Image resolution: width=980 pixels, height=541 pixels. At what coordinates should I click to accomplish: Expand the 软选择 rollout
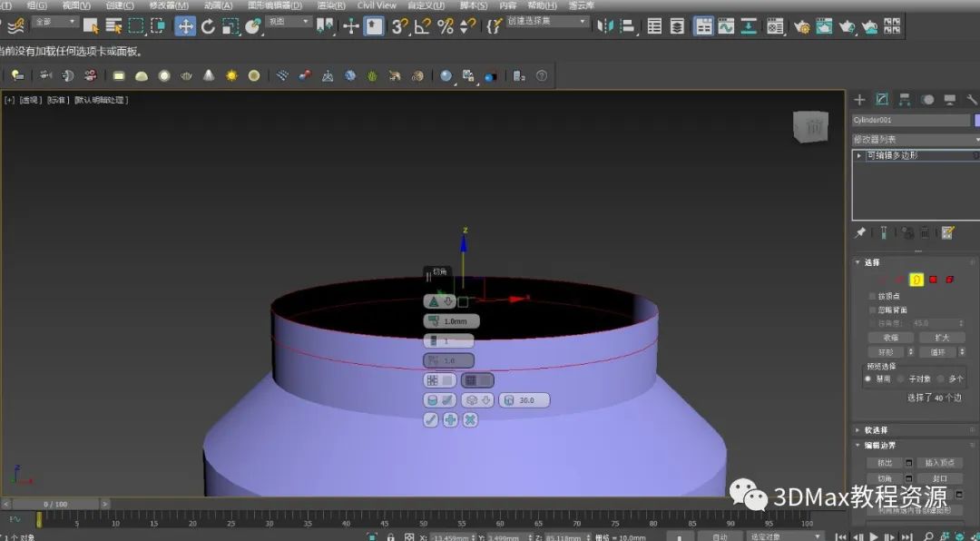[876, 430]
